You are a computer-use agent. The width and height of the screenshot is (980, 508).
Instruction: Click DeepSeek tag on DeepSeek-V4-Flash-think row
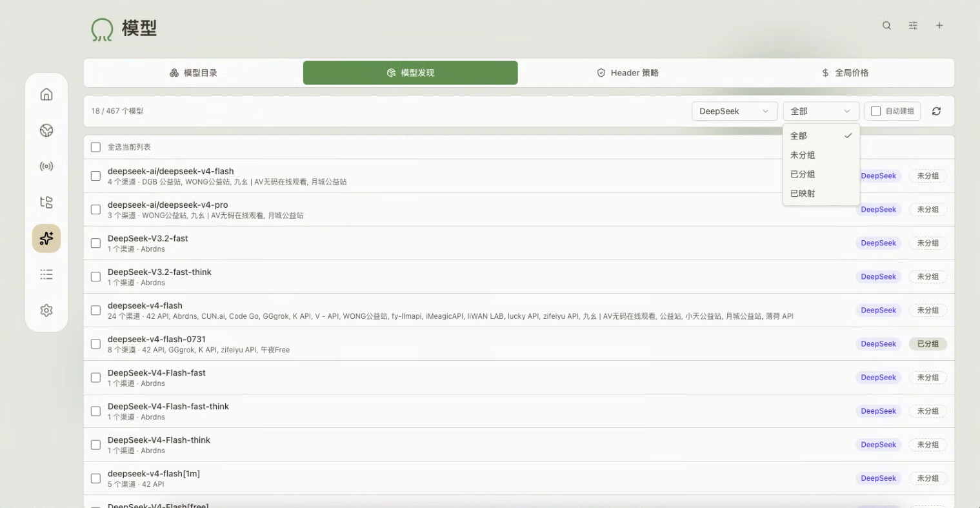coord(878,445)
